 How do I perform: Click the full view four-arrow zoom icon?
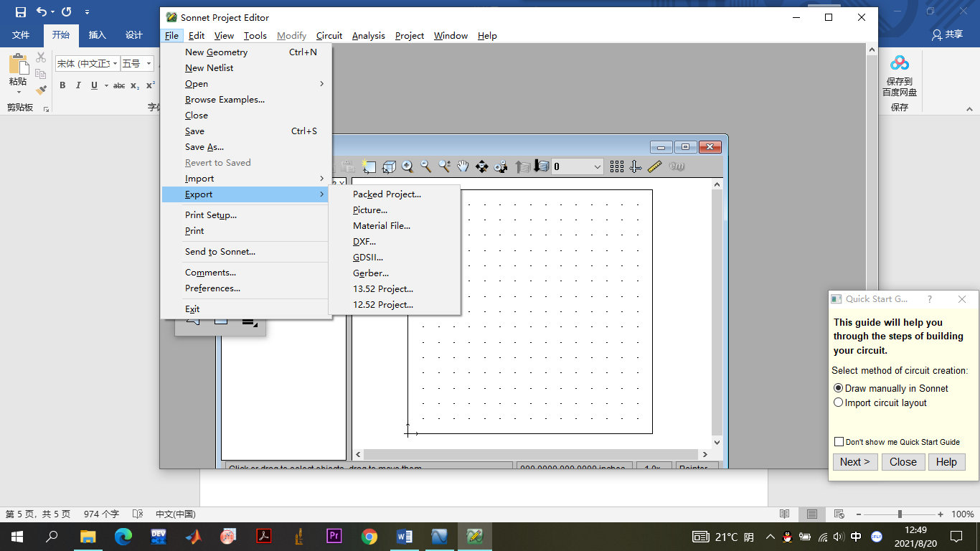point(482,166)
